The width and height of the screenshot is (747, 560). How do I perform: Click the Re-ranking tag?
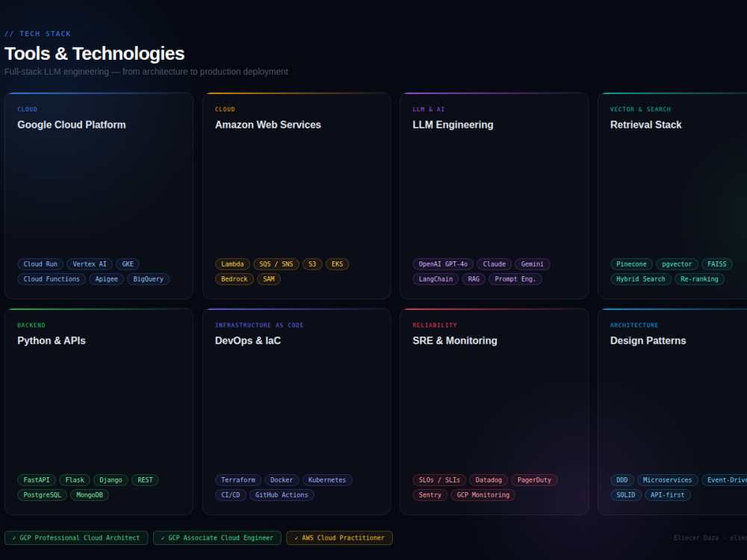699,279
